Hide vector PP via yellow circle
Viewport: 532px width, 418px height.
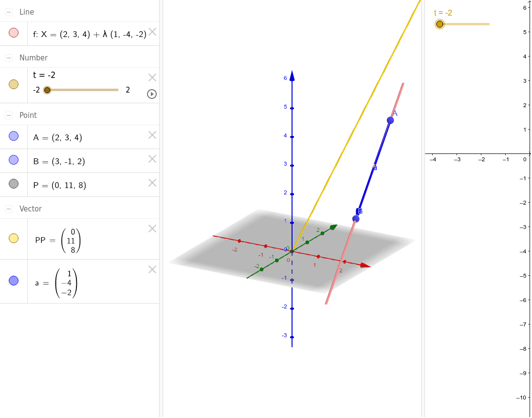[14, 238]
